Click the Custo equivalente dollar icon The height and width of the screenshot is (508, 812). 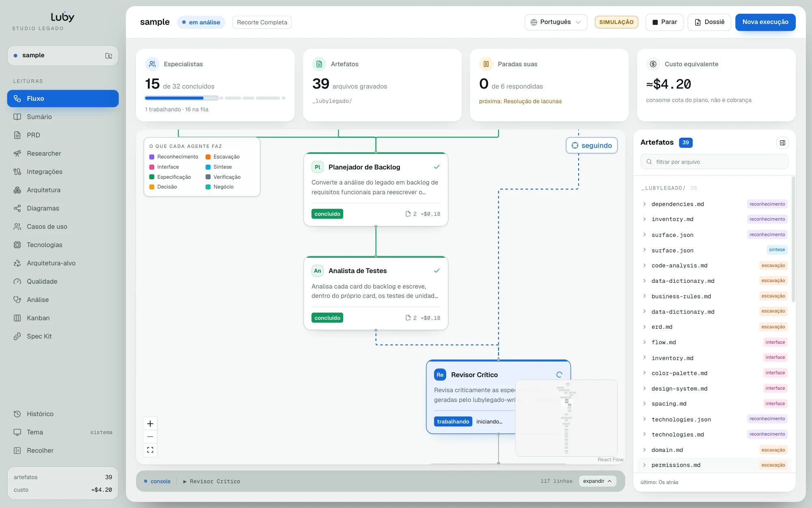click(653, 64)
